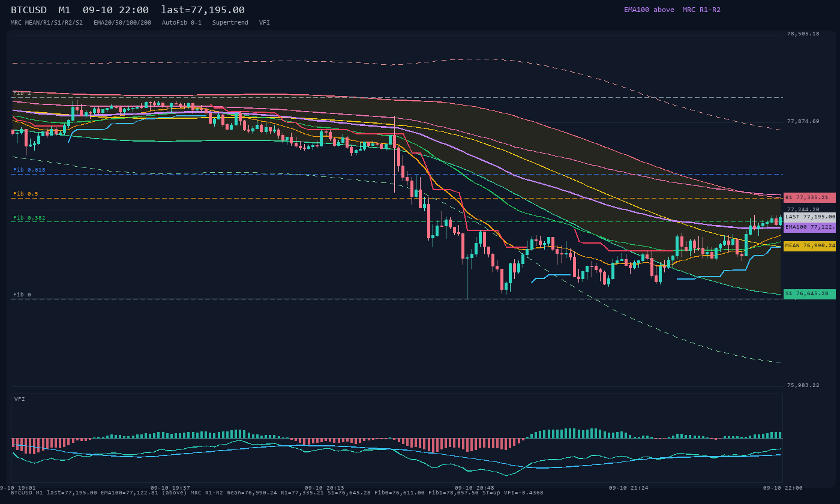This screenshot has width=840, height=504.
Task: Click the LAST 77,195.00 price tag
Action: coord(809,217)
